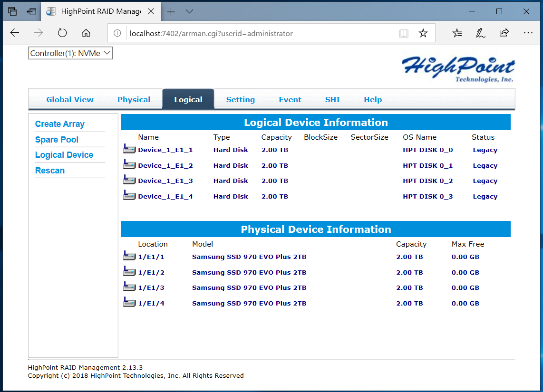Expand the browser tab list chevron
Viewport: 543px width, 392px height.
pos(189,11)
